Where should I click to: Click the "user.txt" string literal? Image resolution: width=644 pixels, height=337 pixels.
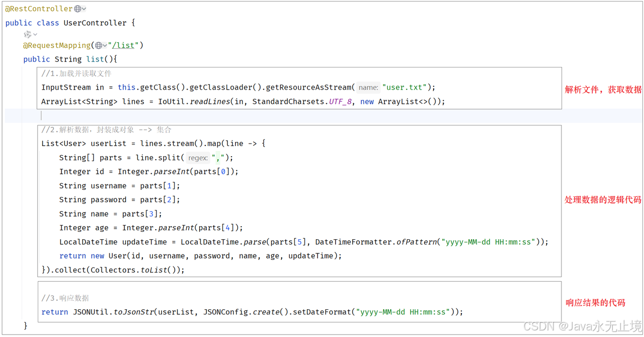405,87
